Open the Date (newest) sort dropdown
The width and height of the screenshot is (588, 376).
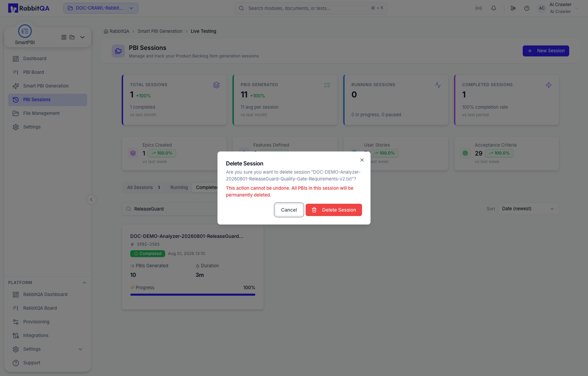[529, 209]
